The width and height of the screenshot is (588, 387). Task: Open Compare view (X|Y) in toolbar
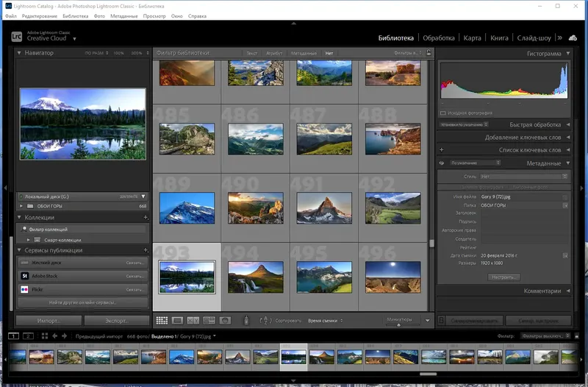(x=193, y=321)
